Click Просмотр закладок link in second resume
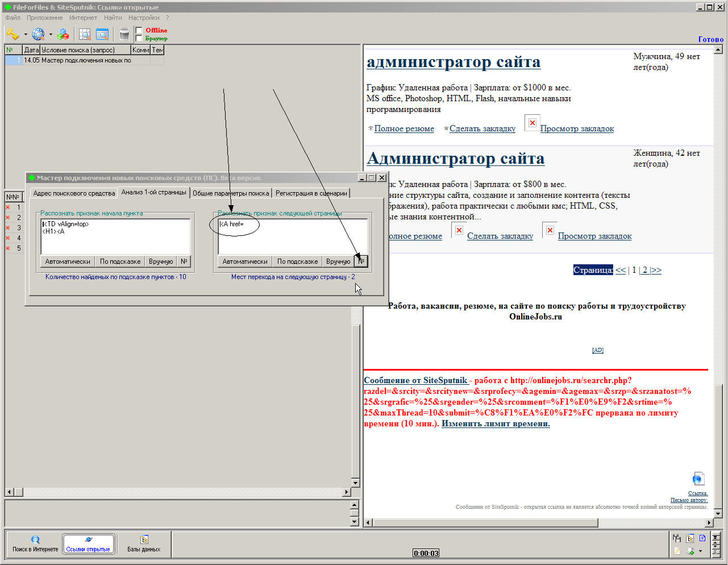Viewport: 728px width, 565px height. (594, 236)
